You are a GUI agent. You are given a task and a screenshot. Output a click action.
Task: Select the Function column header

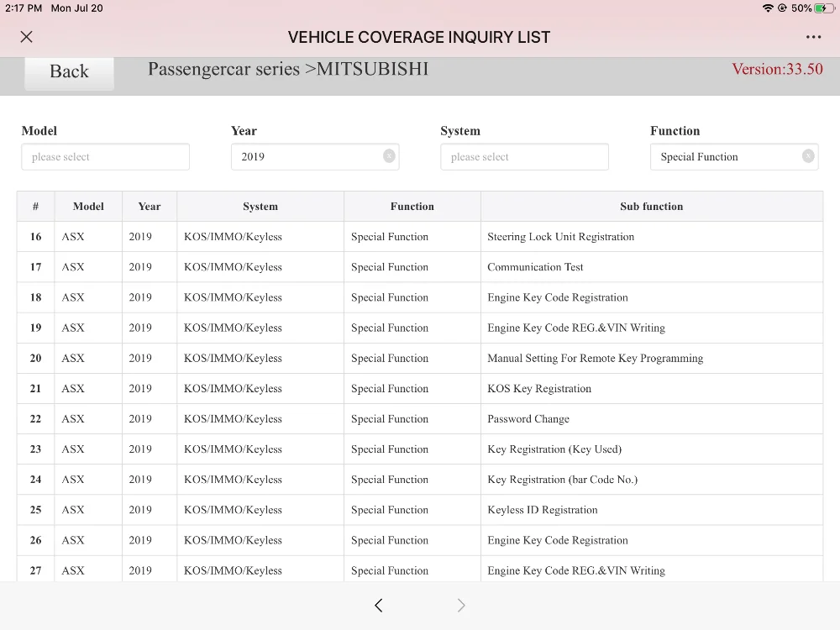412,207
